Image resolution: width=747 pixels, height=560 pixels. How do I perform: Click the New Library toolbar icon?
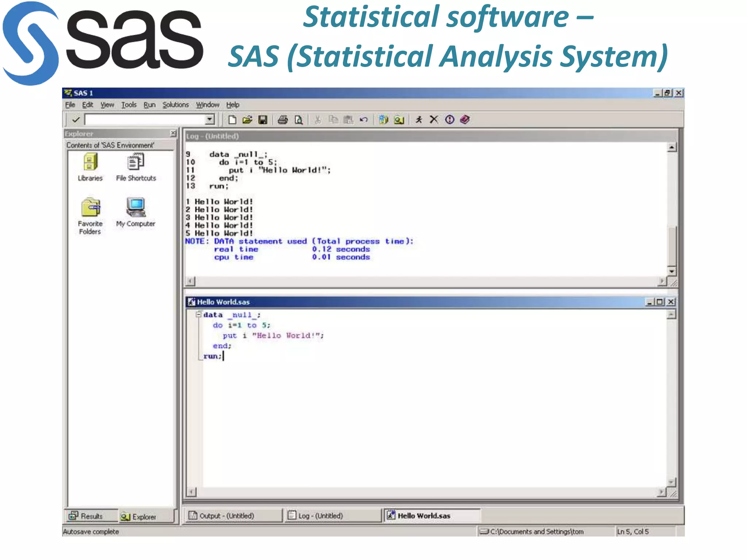(383, 120)
